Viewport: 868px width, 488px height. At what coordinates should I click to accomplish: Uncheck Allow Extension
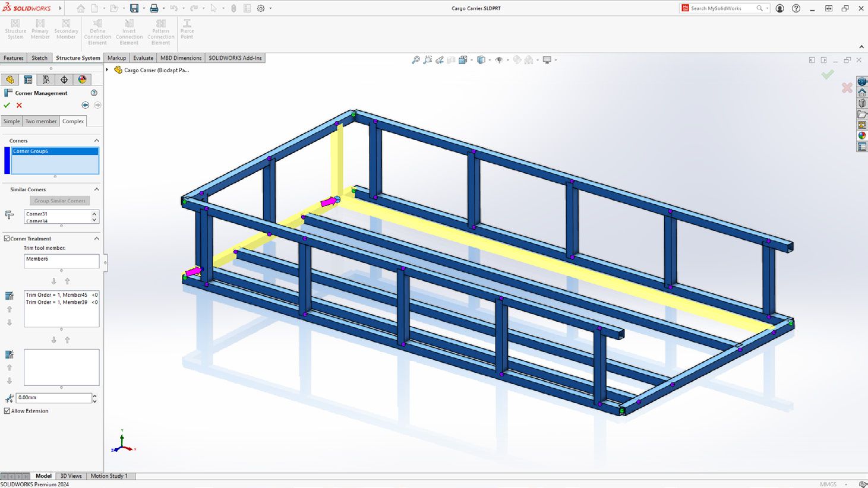pos(7,410)
